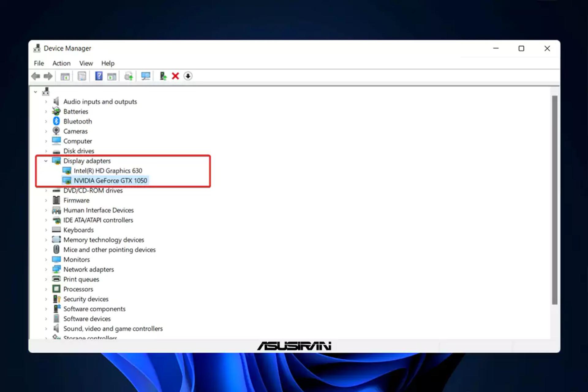Click the red X Uninstall device icon
This screenshot has height=392, width=588.
(175, 76)
